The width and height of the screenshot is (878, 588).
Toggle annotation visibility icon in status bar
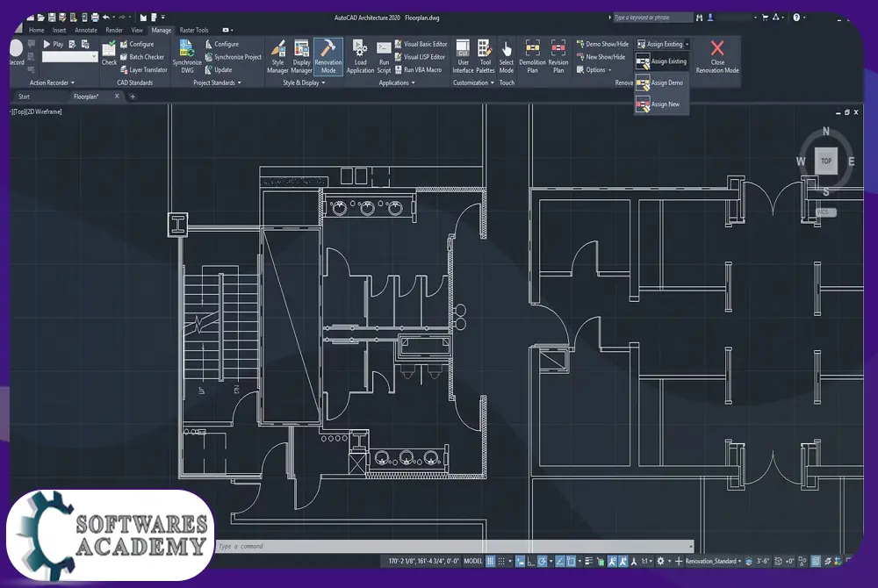click(611, 561)
